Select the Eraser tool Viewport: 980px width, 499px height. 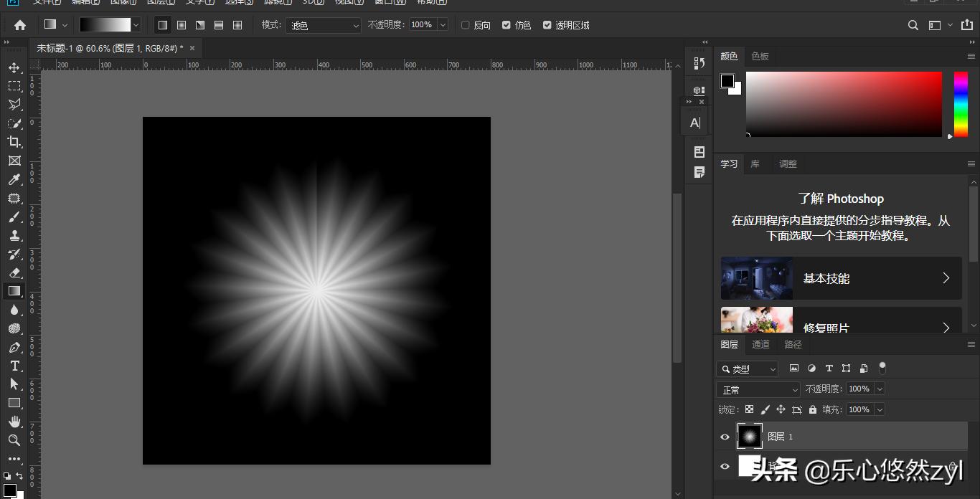pos(14,272)
